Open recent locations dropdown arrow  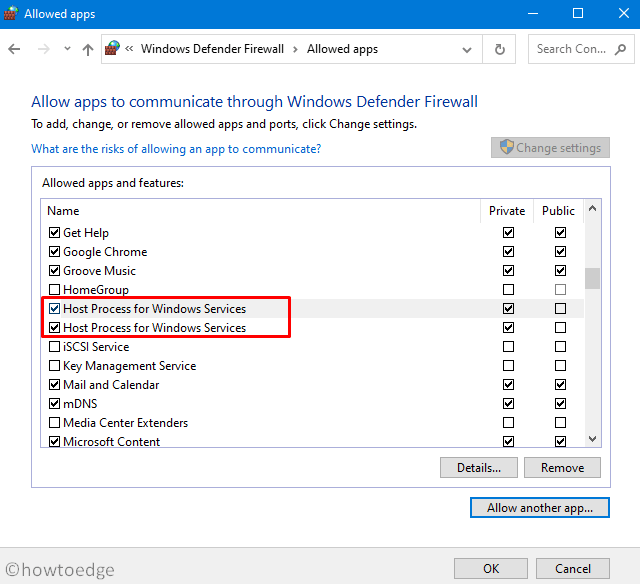coord(67,49)
